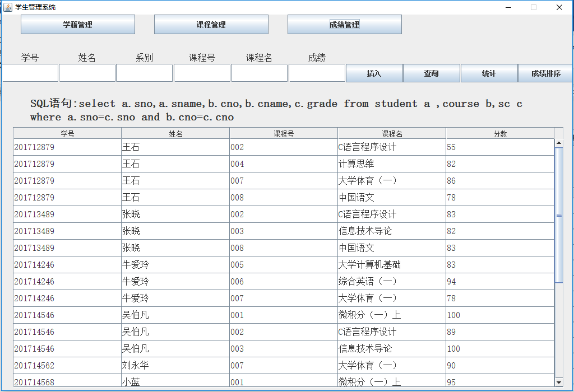Viewport: 574px width, 392px height.
Task: Select the score cell 89
Action: (x=500, y=332)
